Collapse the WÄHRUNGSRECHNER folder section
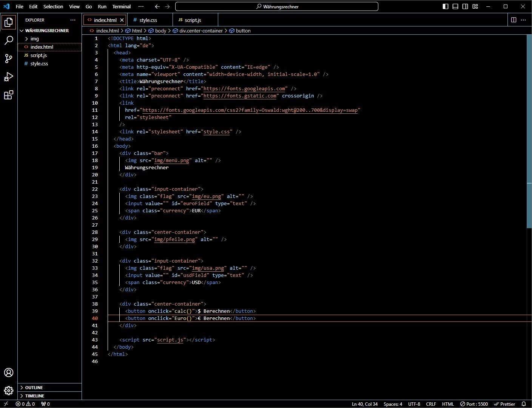The height and width of the screenshot is (408, 532). pyautogui.click(x=49, y=31)
